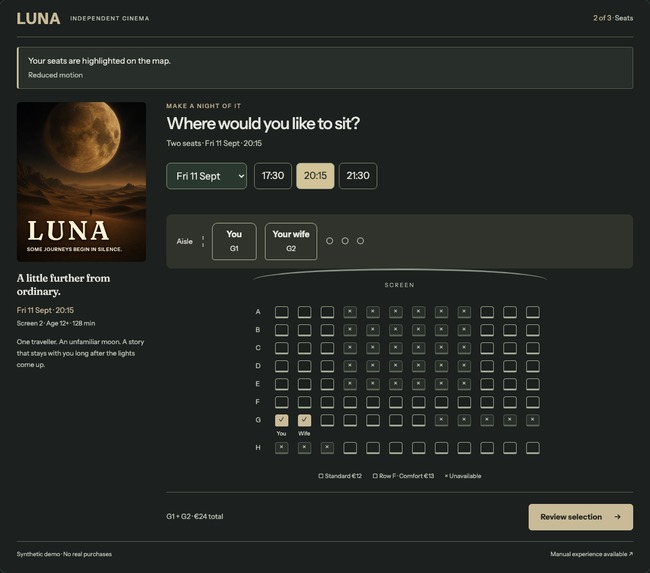
Task: Open the Manual experience available link
Action: click(592, 554)
